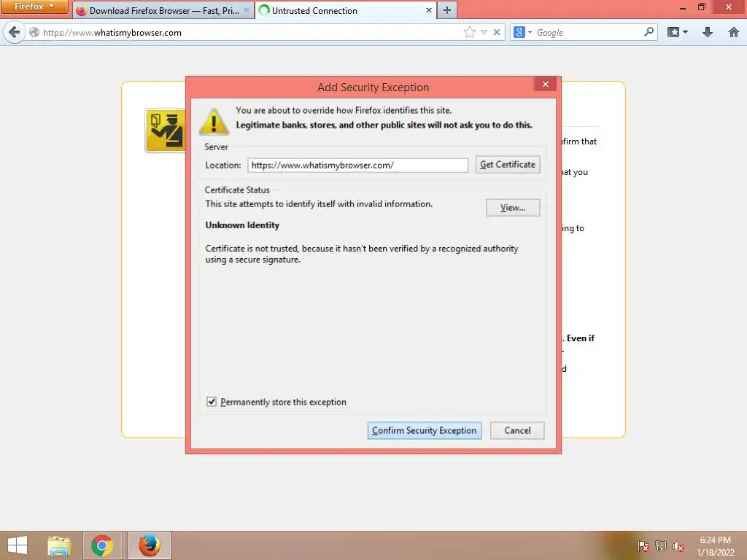
Task: Click the View... certificate button
Action: point(513,208)
